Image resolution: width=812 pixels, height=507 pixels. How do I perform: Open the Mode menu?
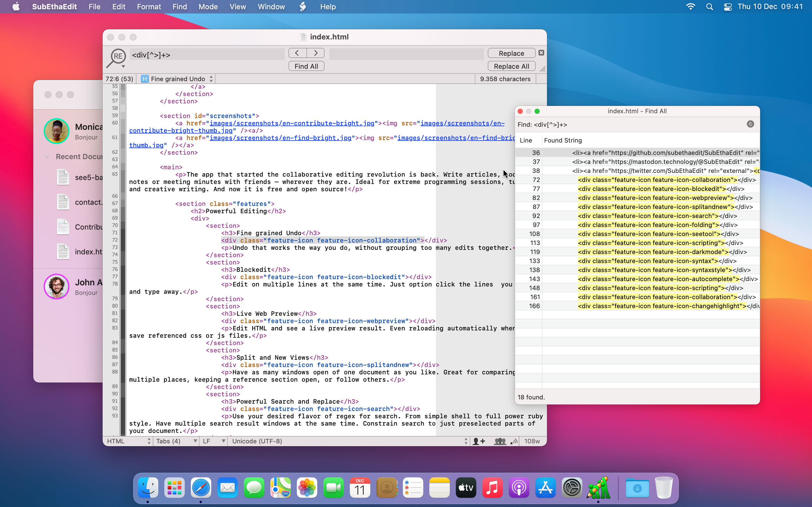pyautogui.click(x=208, y=7)
